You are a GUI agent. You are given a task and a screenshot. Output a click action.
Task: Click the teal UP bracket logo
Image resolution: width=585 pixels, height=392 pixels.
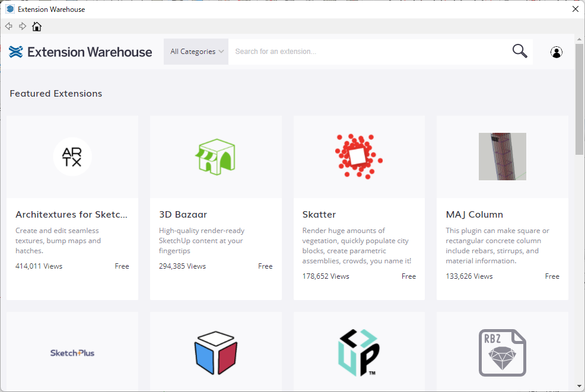[x=359, y=353]
